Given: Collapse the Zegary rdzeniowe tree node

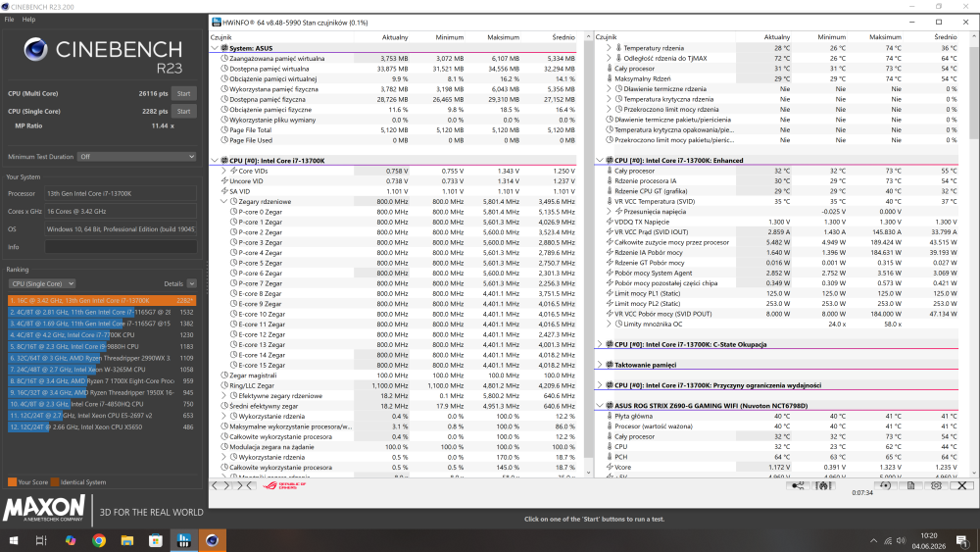Looking at the screenshot, I should pyautogui.click(x=223, y=201).
